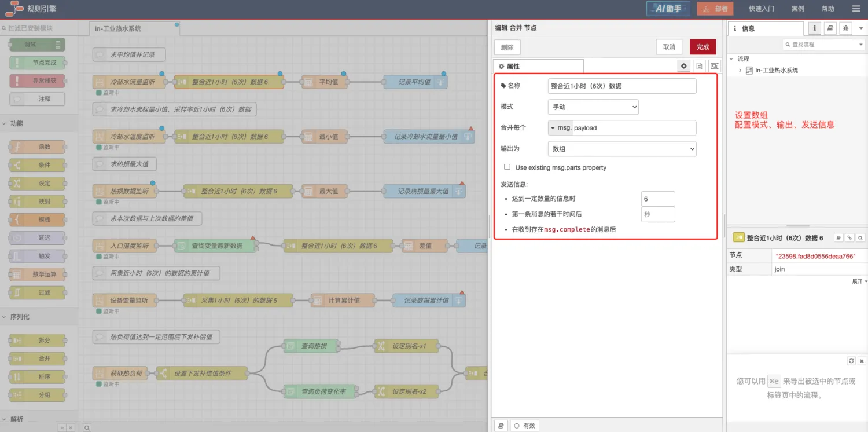Open the node properties gear icon
The image size is (868, 432).
tap(684, 66)
